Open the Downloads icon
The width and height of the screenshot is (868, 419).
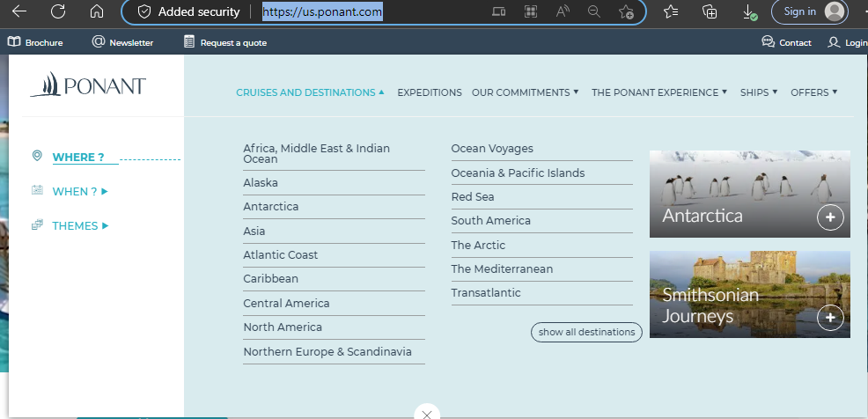tap(748, 11)
